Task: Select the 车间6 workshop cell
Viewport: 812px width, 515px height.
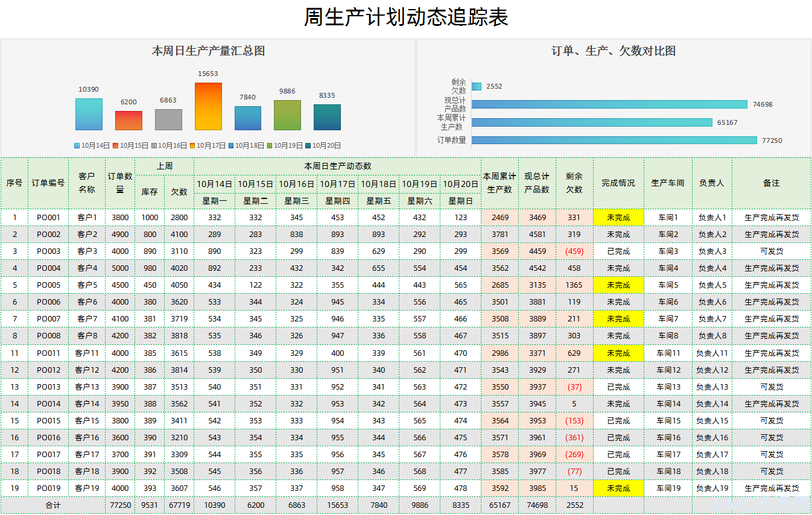Action: point(668,302)
